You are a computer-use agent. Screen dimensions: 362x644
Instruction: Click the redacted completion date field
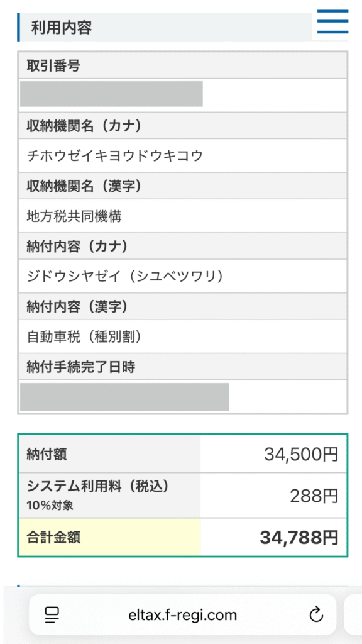[x=124, y=397]
